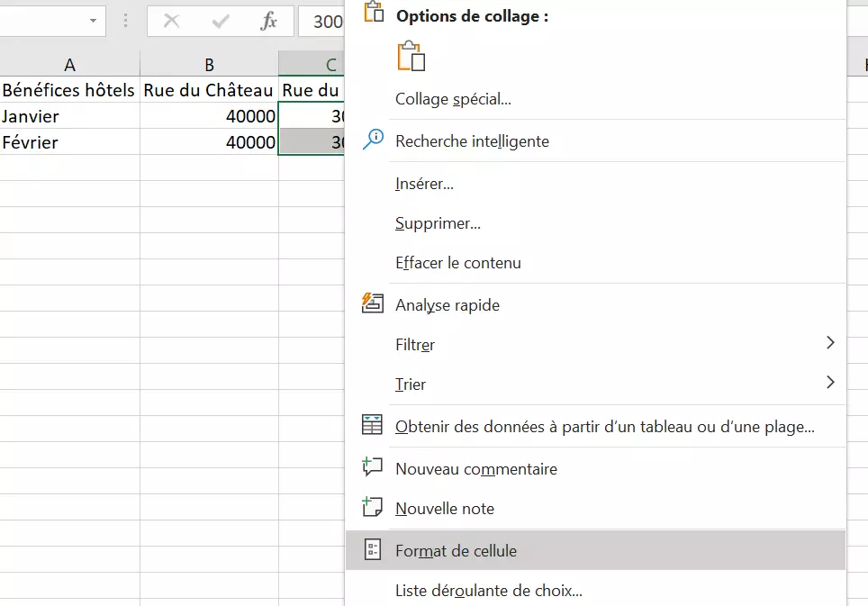Click the clipboard icon beside the Options de collage header
Image resolution: width=868 pixels, height=606 pixels.
pos(374,12)
